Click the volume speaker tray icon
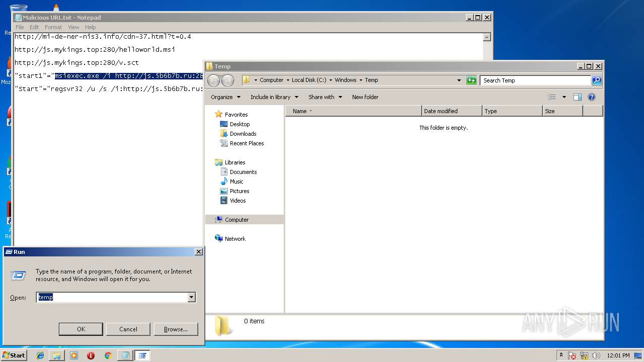Viewport: 644px width, 362px height. coord(596,355)
